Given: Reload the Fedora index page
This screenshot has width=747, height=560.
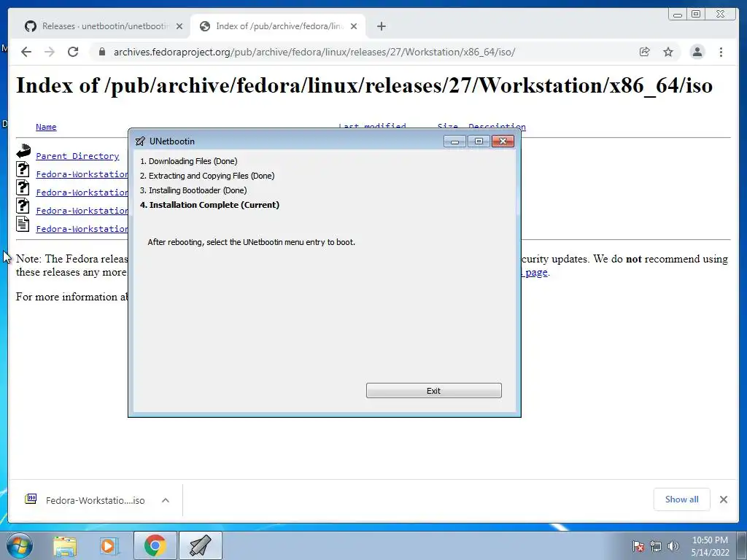Looking at the screenshot, I should coord(73,52).
